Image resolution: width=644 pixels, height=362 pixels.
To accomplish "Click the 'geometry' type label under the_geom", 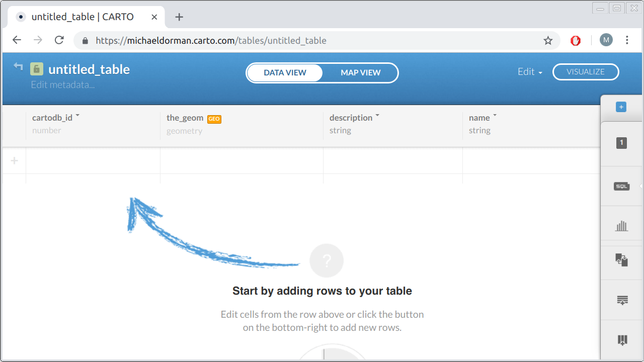I will [184, 131].
